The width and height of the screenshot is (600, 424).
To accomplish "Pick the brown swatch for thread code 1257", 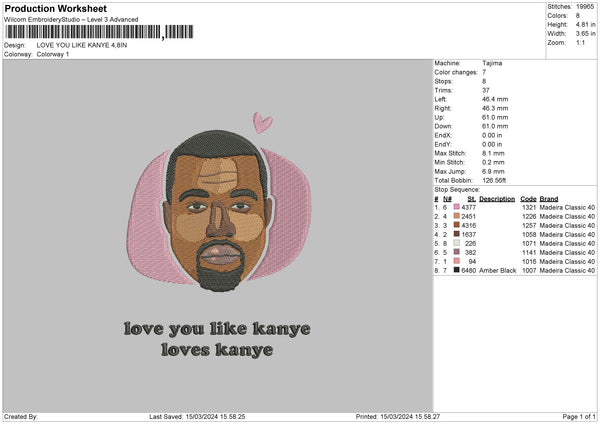I will [x=457, y=225].
